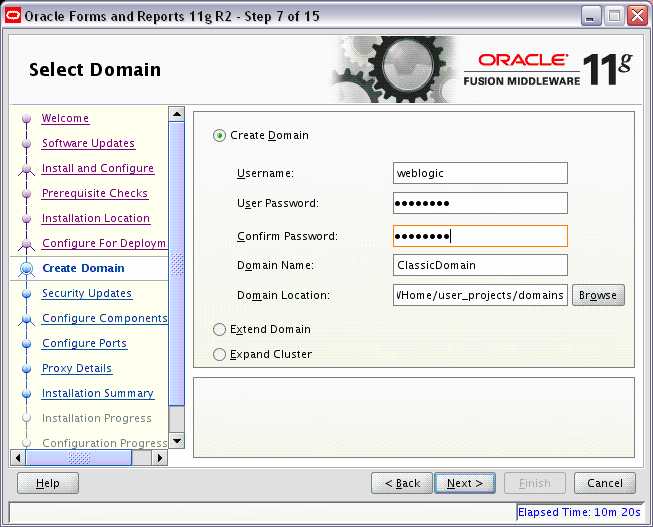Screen dimensions: 653x527
Task: Click the Domain Location field
Action: point(480,295)
